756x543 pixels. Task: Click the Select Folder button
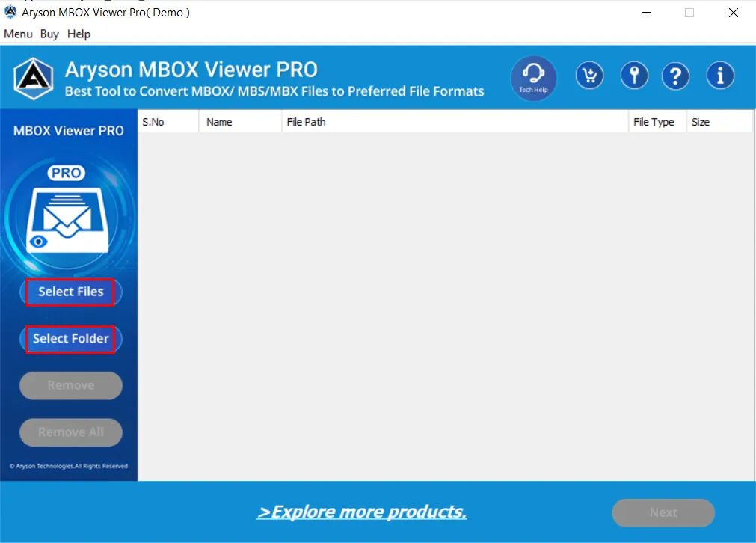click(70, 339)
